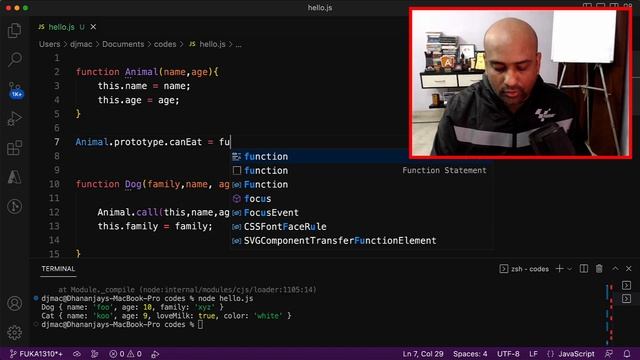This screenshot has height=360, width=640.
Task: Click terminal line 'node hello.js' command
Action: pyautogui.click(x=225, y=298)
